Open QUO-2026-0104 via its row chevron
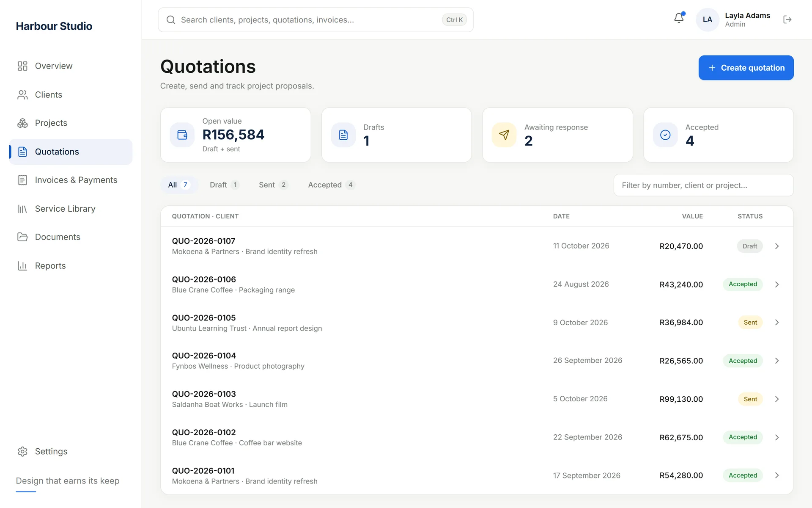 pos(777,361)
